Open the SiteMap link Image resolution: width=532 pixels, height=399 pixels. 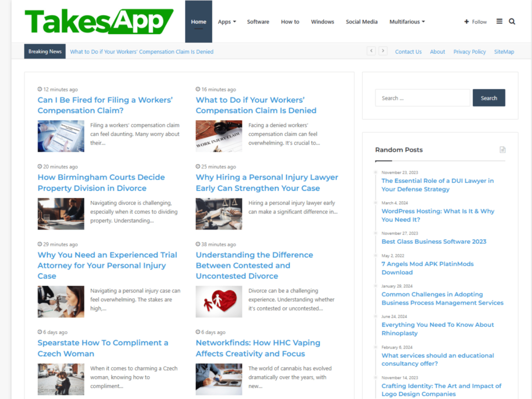point(504,51)
